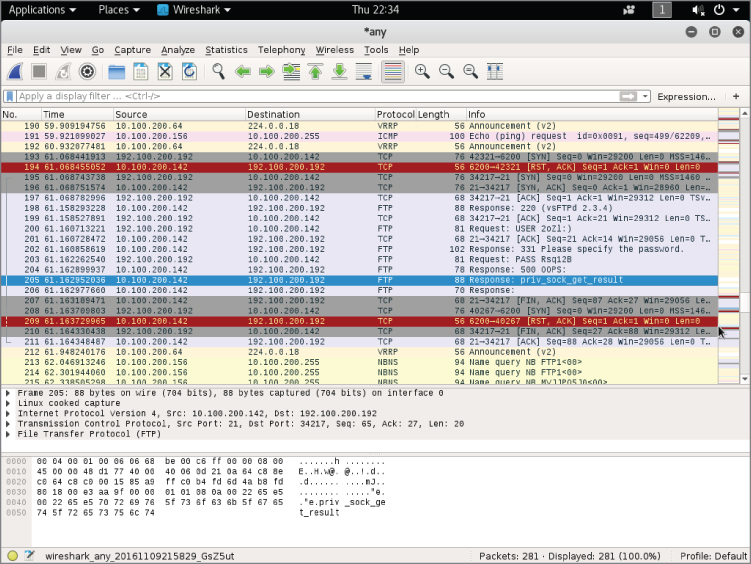Toggle packet list colorization
The image size is (751, 564).
(393, 72)
